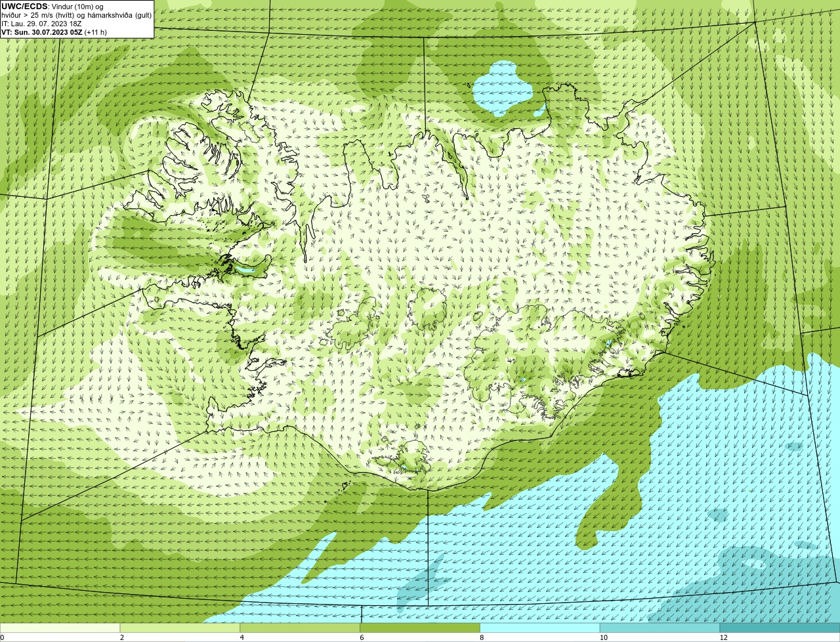Screen dimensions: 840x642
Task: Click the above-12 m/s teal legend segment
Action: [x=780, y=628]
